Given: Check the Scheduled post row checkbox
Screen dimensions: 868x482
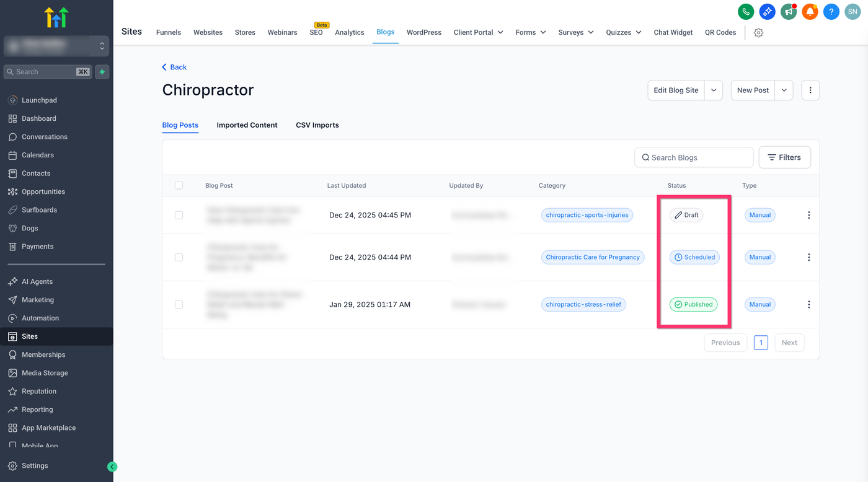Looking at the screenshot, I should (x=179, y=257).
